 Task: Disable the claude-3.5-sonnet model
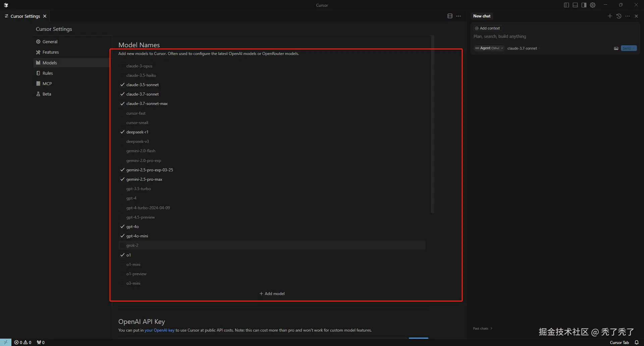click(x=122, y=85)
